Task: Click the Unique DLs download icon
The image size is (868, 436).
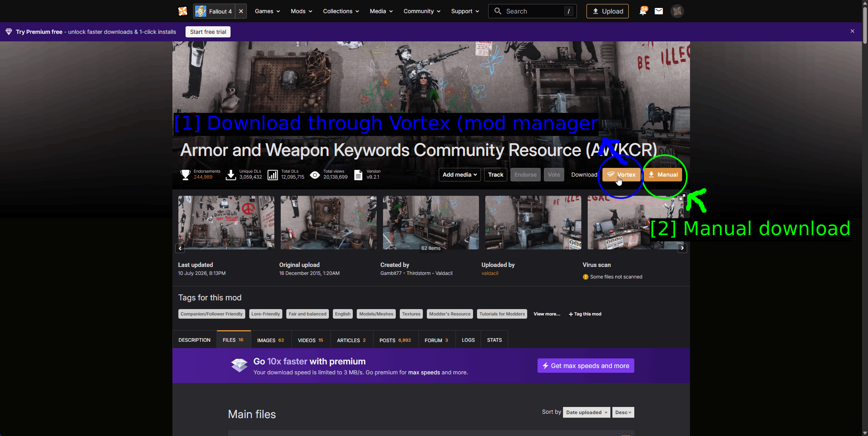Action: coord(231,175)
